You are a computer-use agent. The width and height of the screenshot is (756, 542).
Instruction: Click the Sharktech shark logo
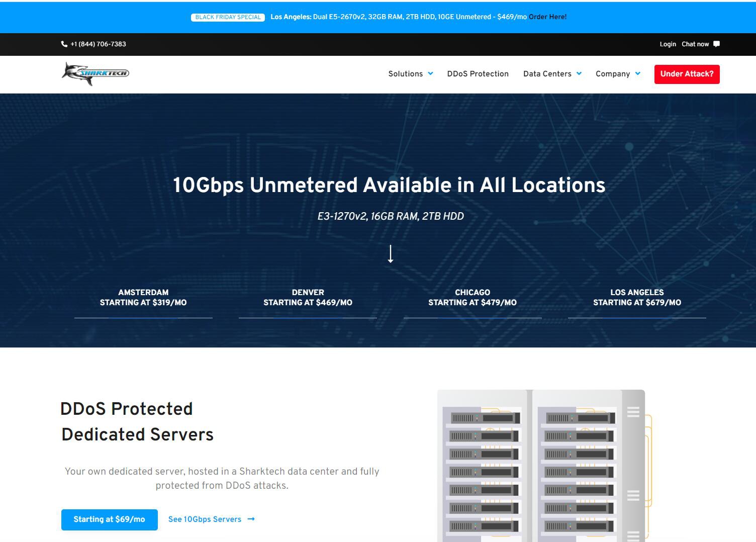tap(94, 73)
